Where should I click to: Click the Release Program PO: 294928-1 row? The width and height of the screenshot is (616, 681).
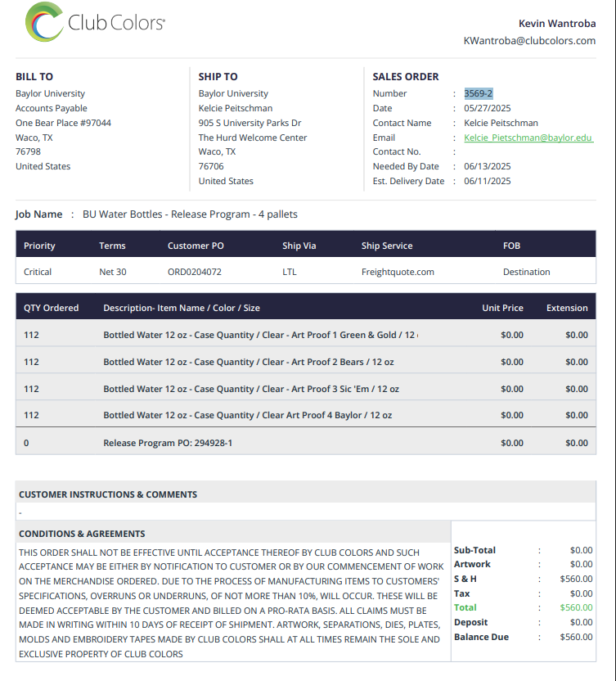point(306,443)
